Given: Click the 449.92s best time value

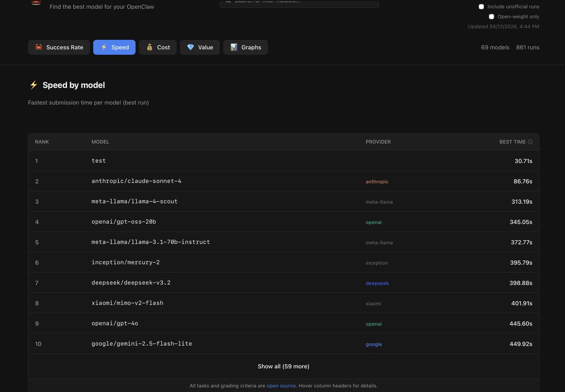Looking at the screenshot, I should [x=521, y=344].
